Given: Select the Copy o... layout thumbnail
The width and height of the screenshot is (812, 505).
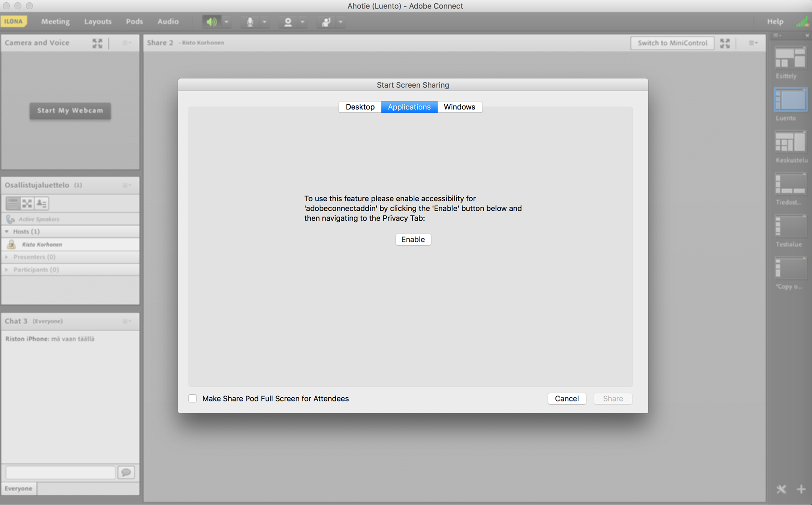Looking at the screenshot, I should [790, 268].
